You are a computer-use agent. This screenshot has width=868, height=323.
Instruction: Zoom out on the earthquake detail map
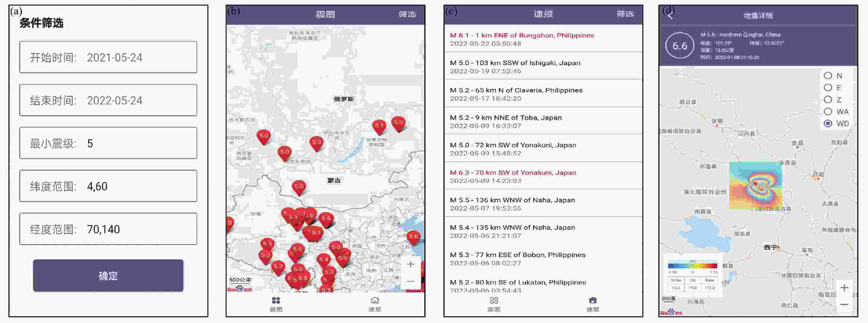click(x=844, y=304)
